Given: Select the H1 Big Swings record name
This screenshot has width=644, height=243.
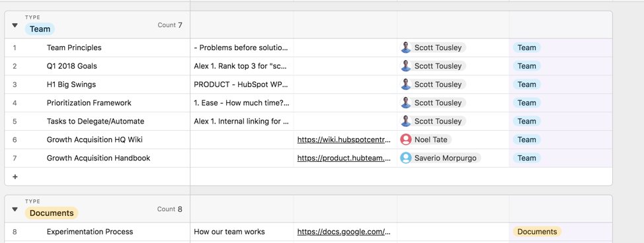Looking at the screenshot, I should (71, 85).
